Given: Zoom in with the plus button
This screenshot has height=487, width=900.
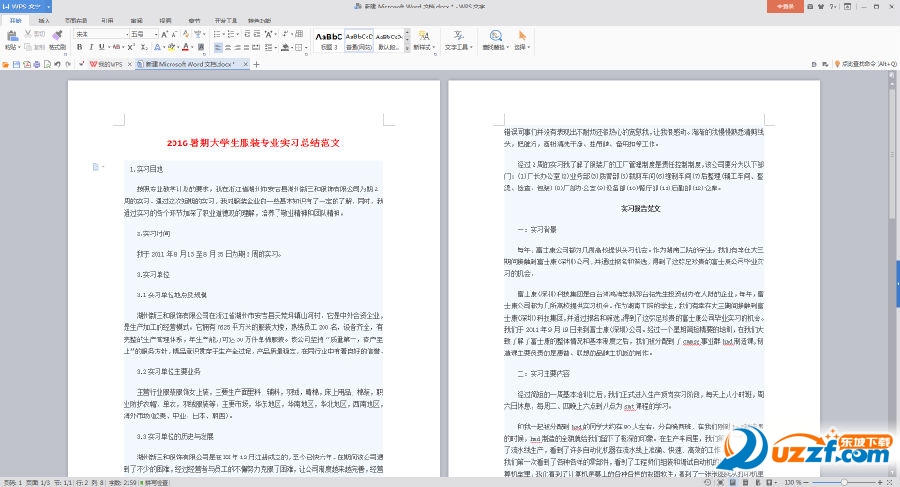Looking at the screenshot, I should click(x=880, y=482).
